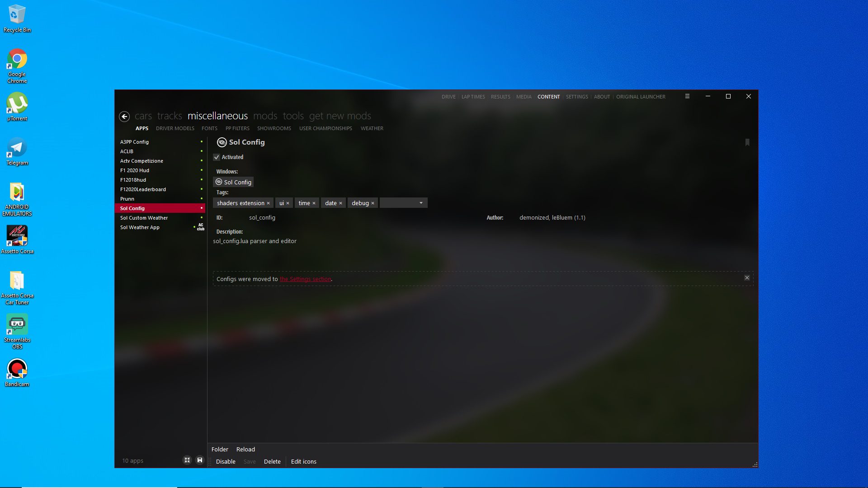868x488 pixels.
Task: Switch to mods tab
Action: point(265,116)
